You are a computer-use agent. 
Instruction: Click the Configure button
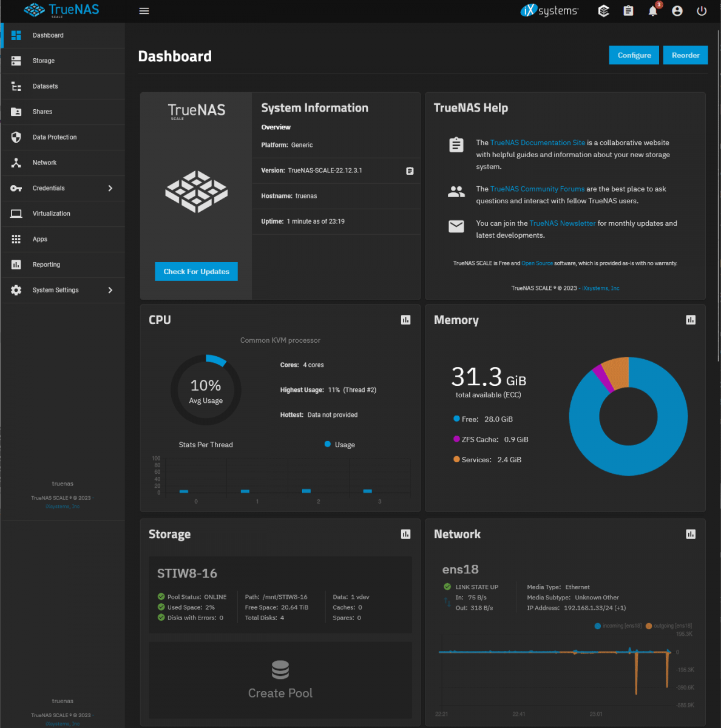pyautogui.click(x=634, y=55)
